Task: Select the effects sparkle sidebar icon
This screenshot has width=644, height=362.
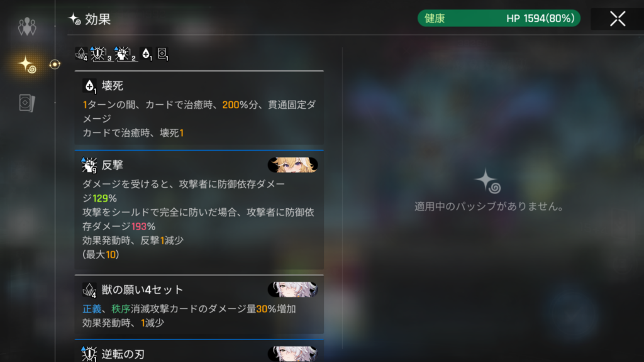Action: point(27,65)
